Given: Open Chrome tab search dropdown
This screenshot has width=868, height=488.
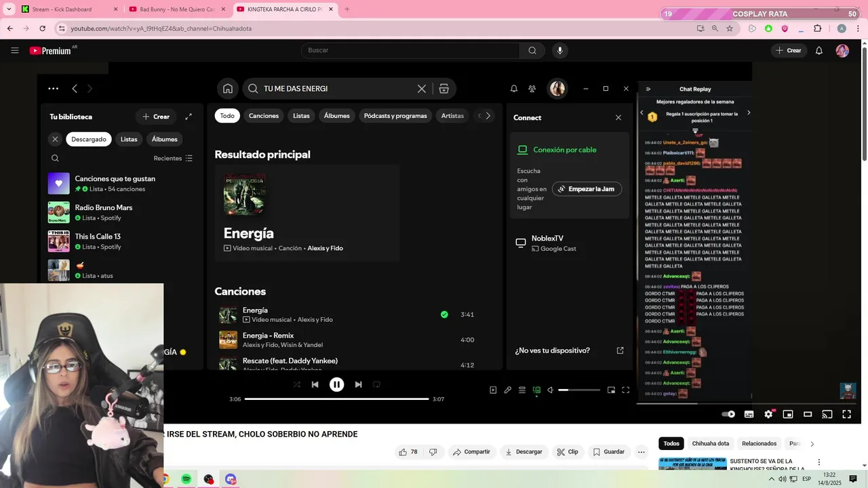Looking at the screenshot, I should (9, 9).
